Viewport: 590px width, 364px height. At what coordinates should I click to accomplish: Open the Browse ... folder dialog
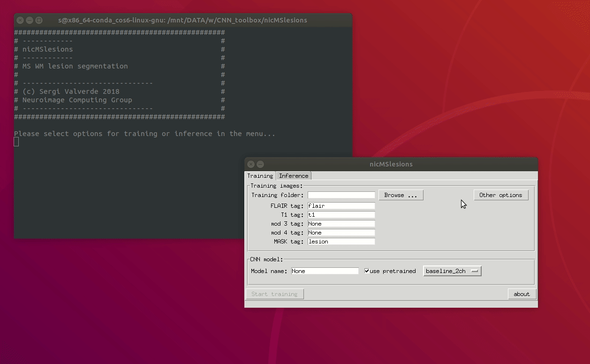[x=401, y=195]
